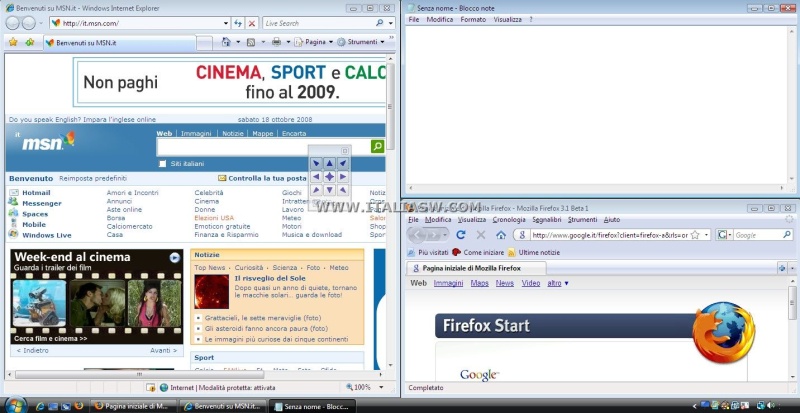Open Firefox Segnalibri menu

(x=546, y=220)
